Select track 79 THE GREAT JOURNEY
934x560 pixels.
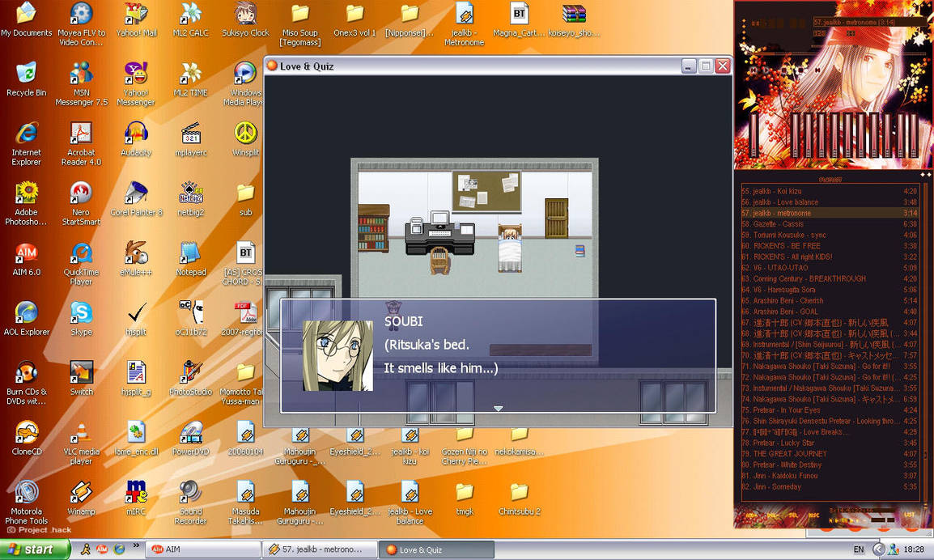[829, 453]
